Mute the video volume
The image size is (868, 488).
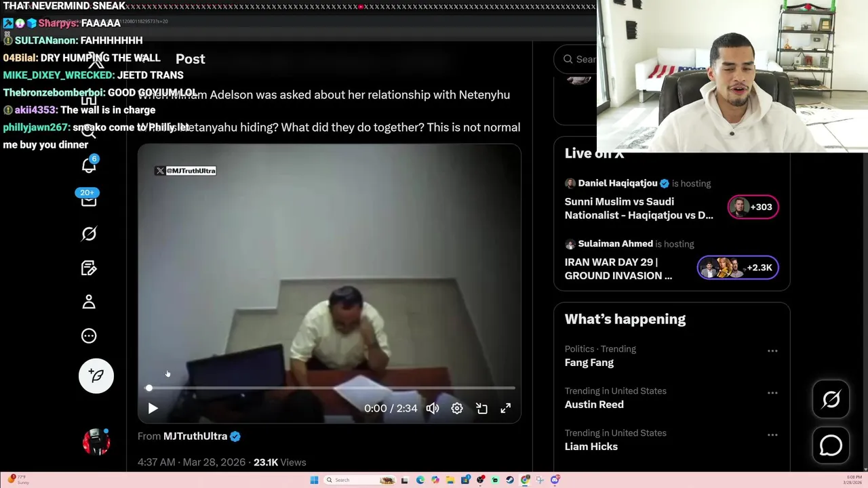tap(433, 408)
